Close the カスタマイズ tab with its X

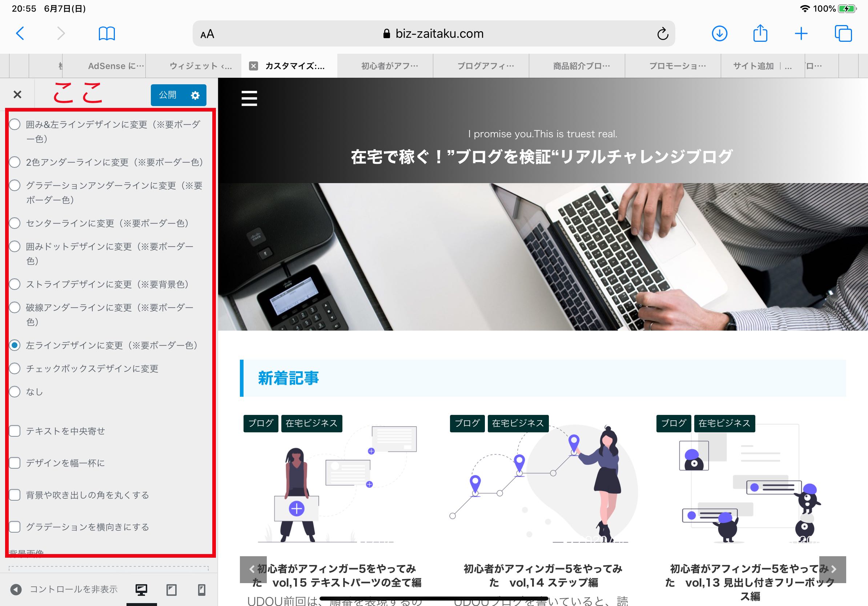(x=253, y=66)
